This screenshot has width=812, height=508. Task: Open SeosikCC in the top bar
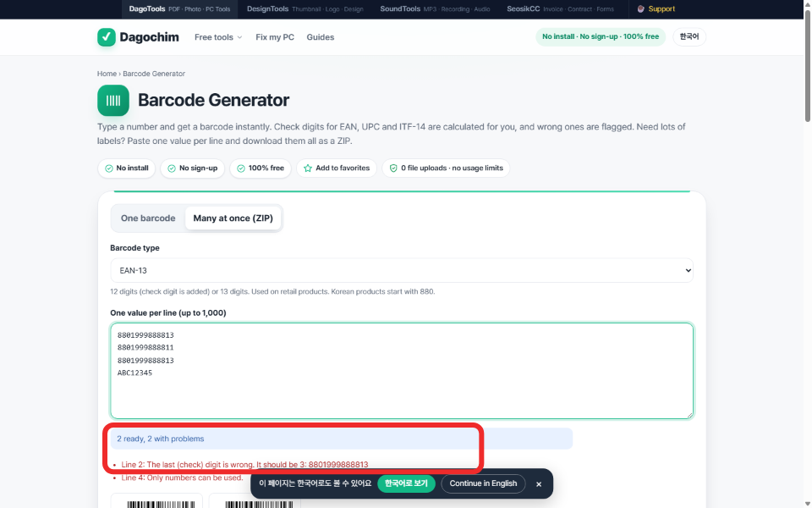[x=560, y=8]
